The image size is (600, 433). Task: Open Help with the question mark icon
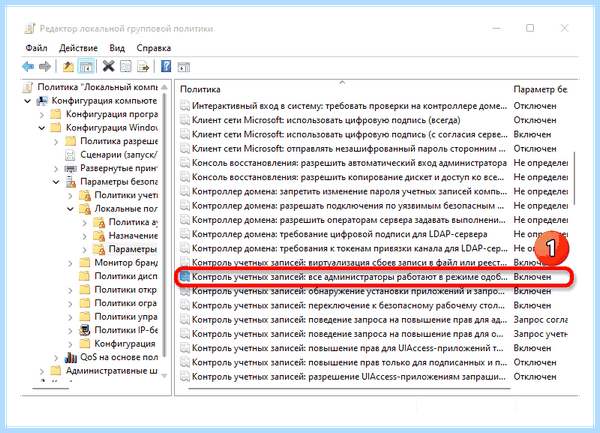pos(166,67)
